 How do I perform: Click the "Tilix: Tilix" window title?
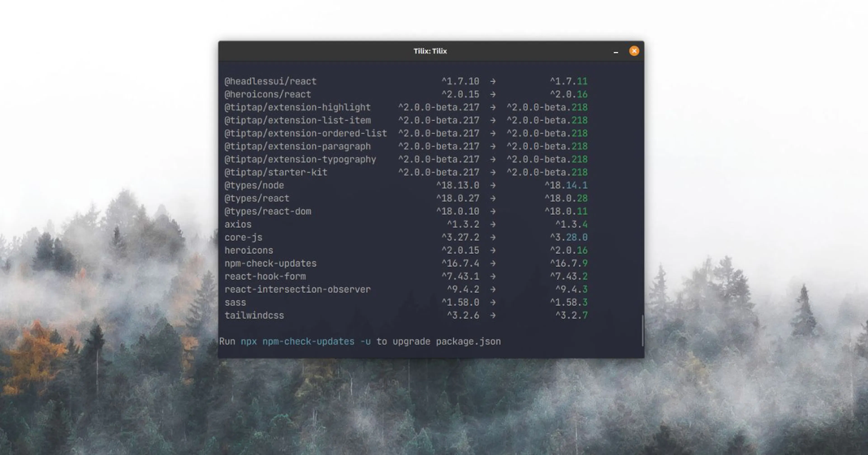pos(430,51)
